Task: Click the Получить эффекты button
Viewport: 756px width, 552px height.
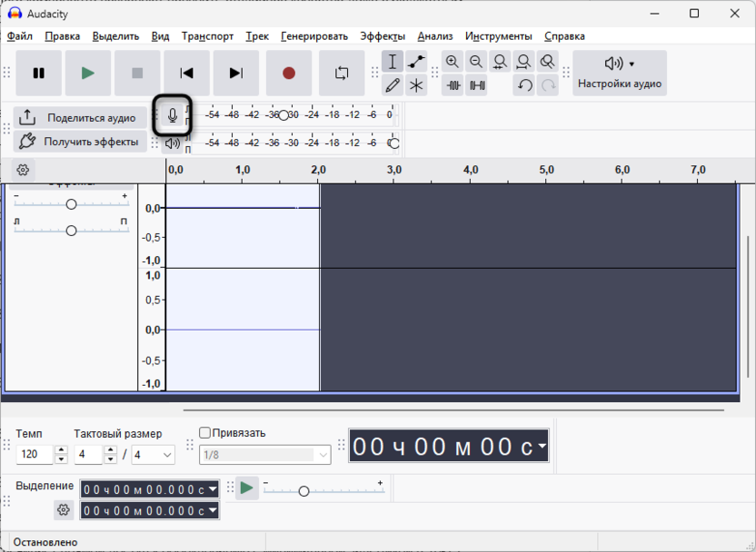Action: click(80, 142)
